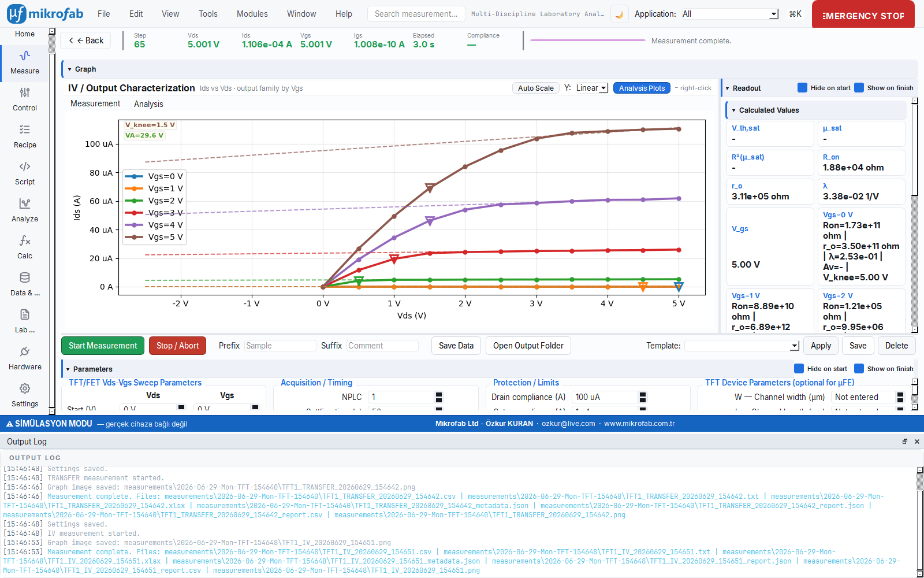Screen dimensions: 924x578
Task: Click Save Data
Action: 456,346
